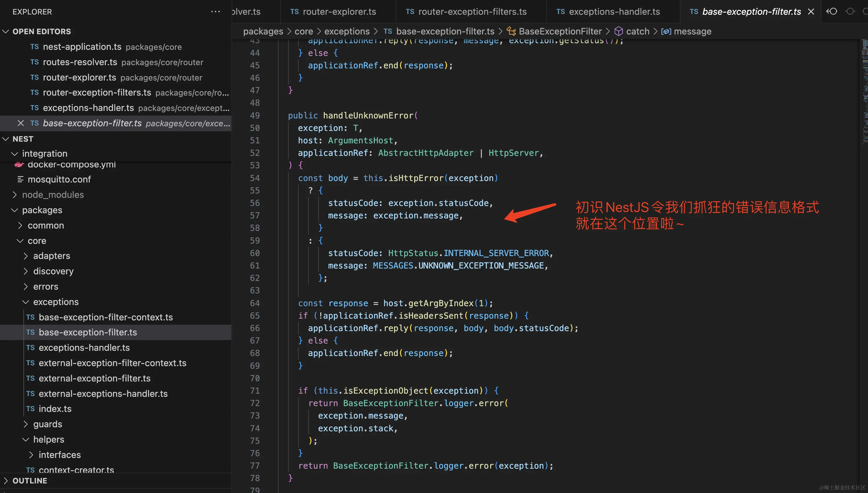Collapse the integration folder
This screenshot has height=493, width=868.
click(x=14, y=154)
